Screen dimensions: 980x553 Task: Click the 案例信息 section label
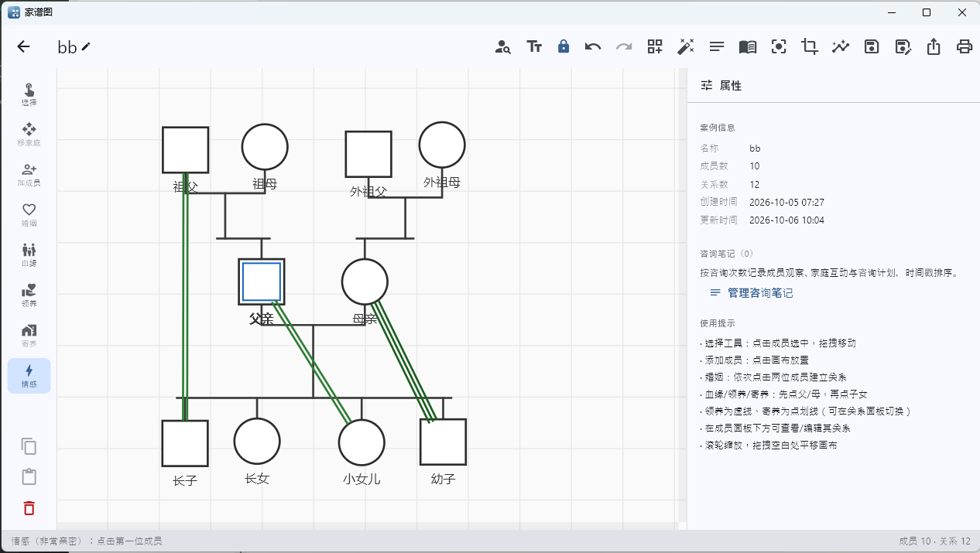click(718, 128)
